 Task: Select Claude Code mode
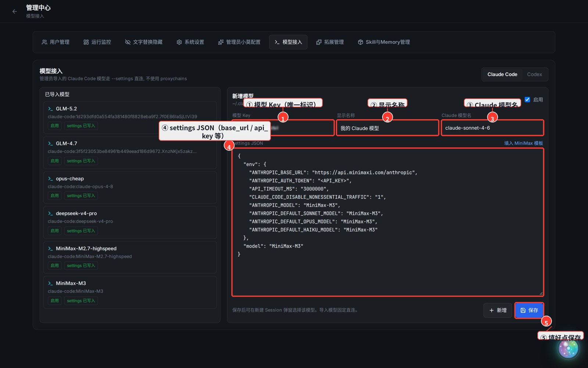502,74
